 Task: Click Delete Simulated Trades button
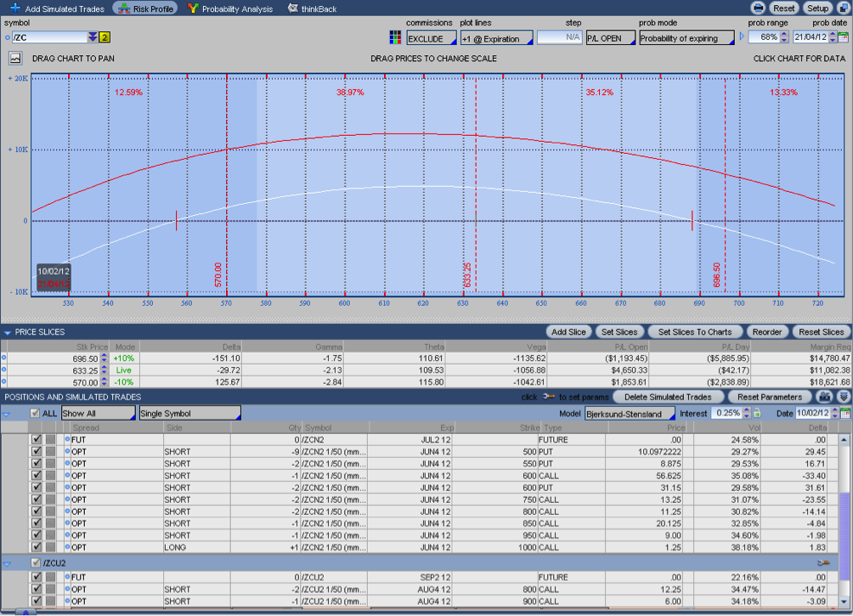pos(667,397)
